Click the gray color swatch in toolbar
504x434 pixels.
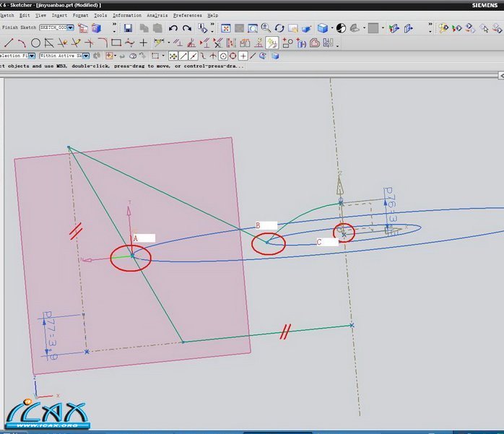tap(373, 28)
